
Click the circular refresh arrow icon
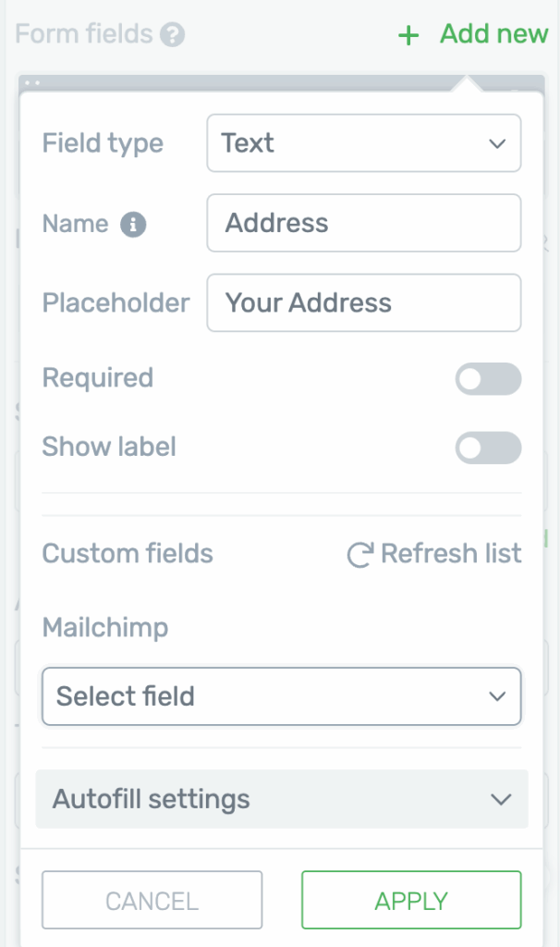[x=359, y=555]
